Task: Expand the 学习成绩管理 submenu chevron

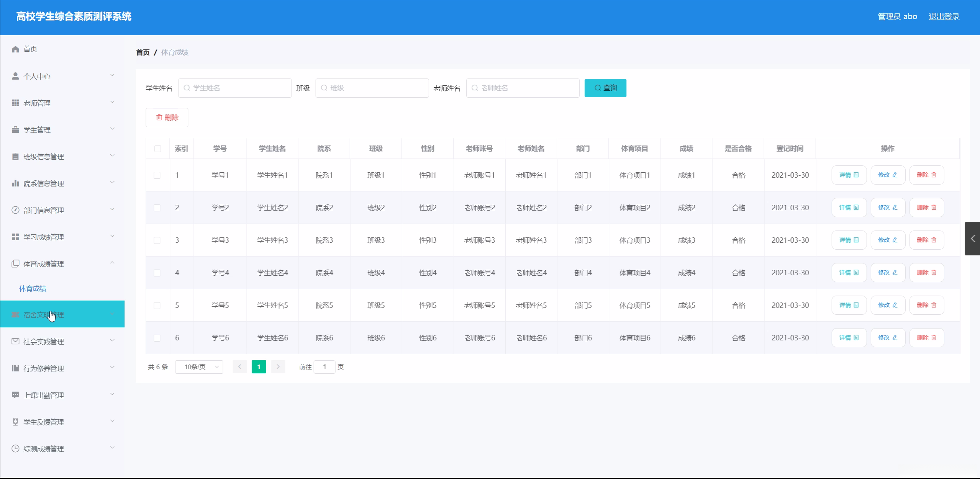Action: 112,236
